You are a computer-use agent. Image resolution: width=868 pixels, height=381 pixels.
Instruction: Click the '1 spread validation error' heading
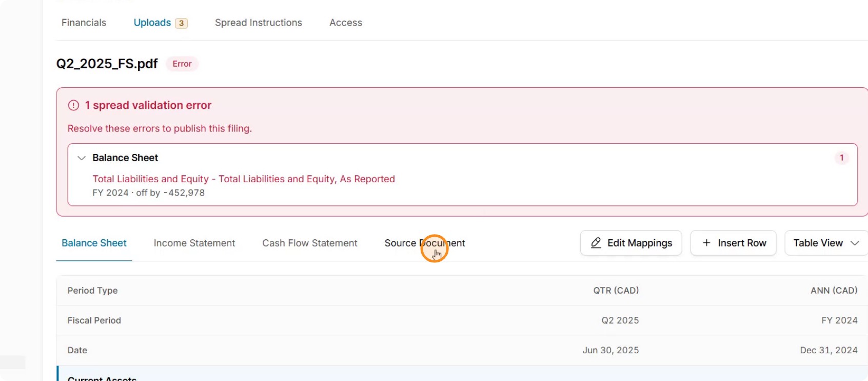pos(148,105)
